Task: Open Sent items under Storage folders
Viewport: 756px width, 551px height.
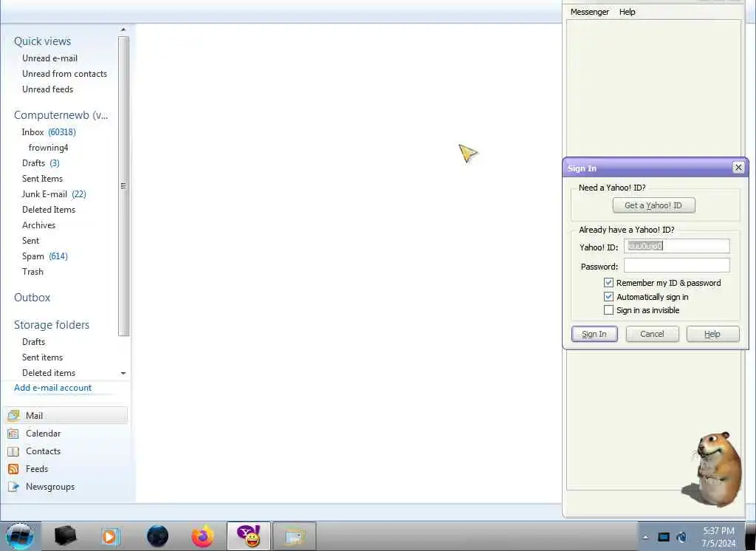Action: point(42,357)
